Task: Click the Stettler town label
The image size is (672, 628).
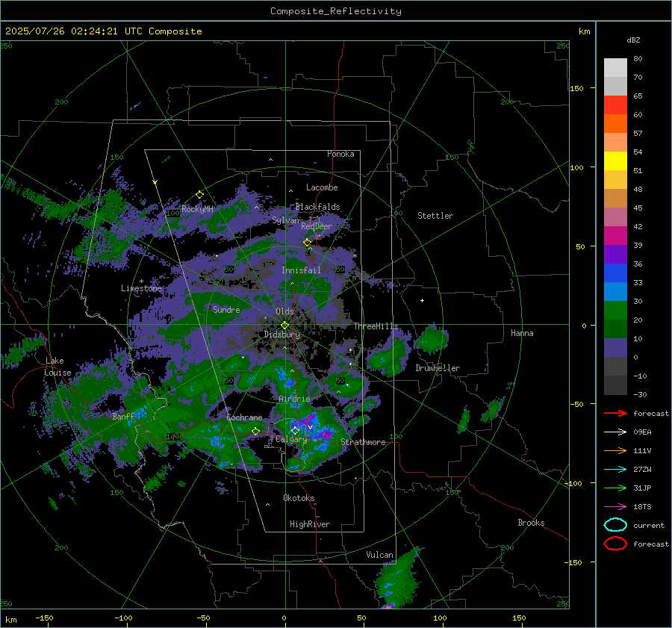Action: click(x=435, y=216)
